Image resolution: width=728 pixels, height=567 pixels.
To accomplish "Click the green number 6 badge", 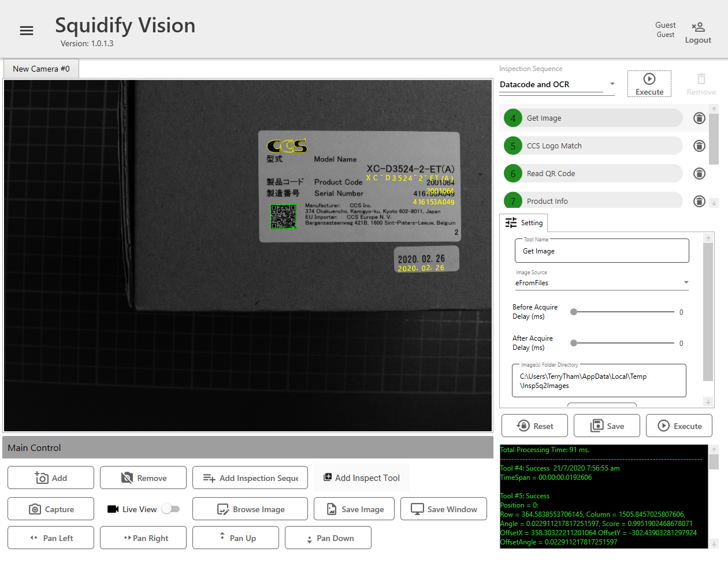I will point(513,173).
